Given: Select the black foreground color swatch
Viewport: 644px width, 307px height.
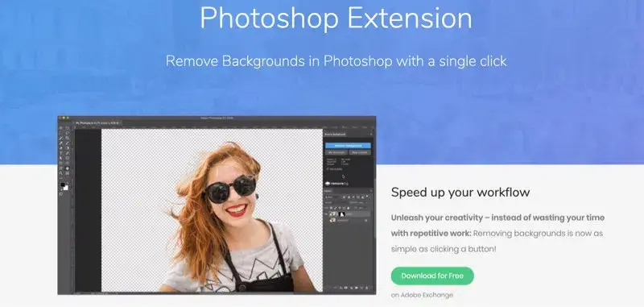Looking at the screenshot, I should pyautogui.click(x=63, y=185).
